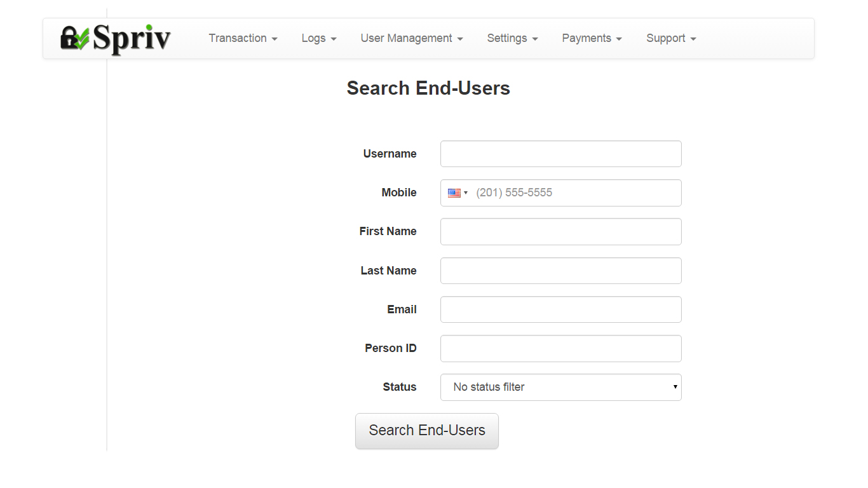This screenshot has width=868, height=488.
Task: Click the Search End-Users page heading
Action: [x=428, y=88]
